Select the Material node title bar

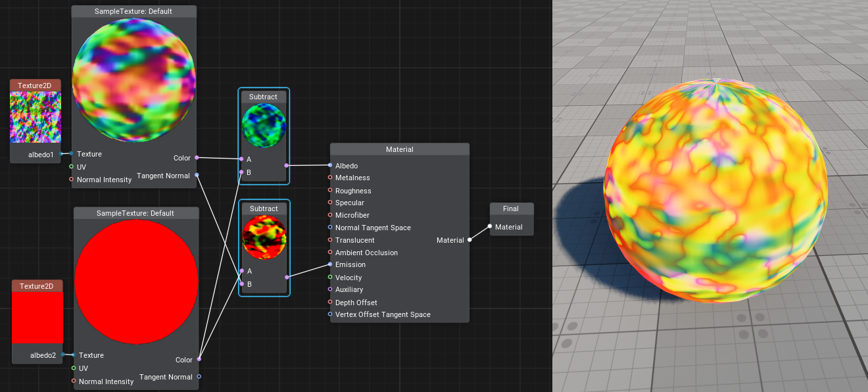point(399,149)
